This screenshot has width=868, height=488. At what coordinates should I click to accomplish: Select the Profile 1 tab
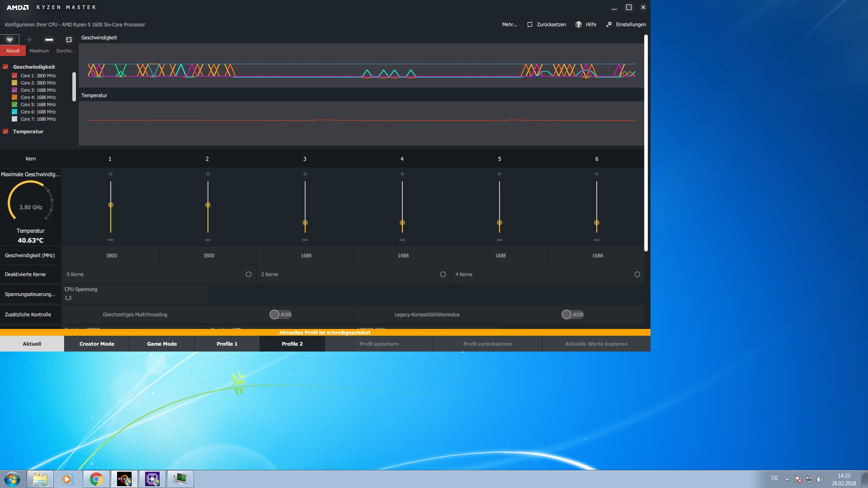point(227,344)
